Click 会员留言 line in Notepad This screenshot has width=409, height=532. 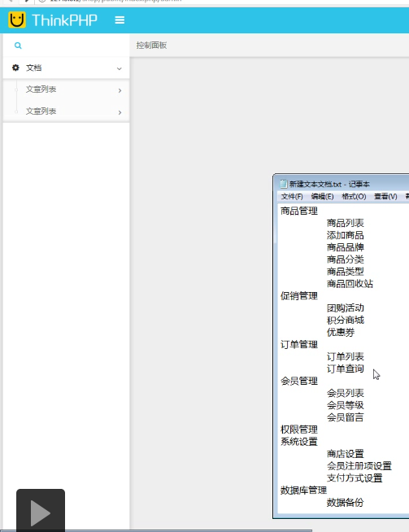click(346, 417)
